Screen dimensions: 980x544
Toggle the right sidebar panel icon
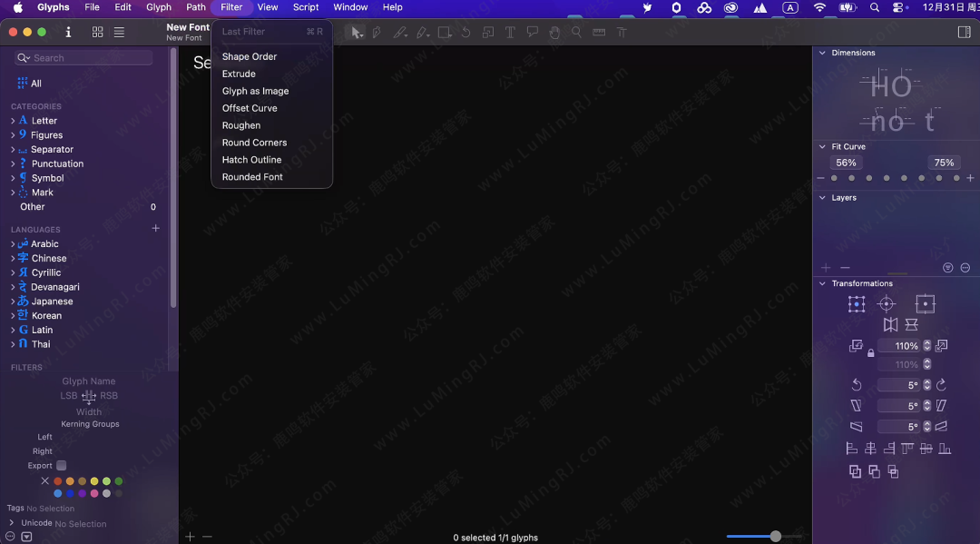(965, 33)
